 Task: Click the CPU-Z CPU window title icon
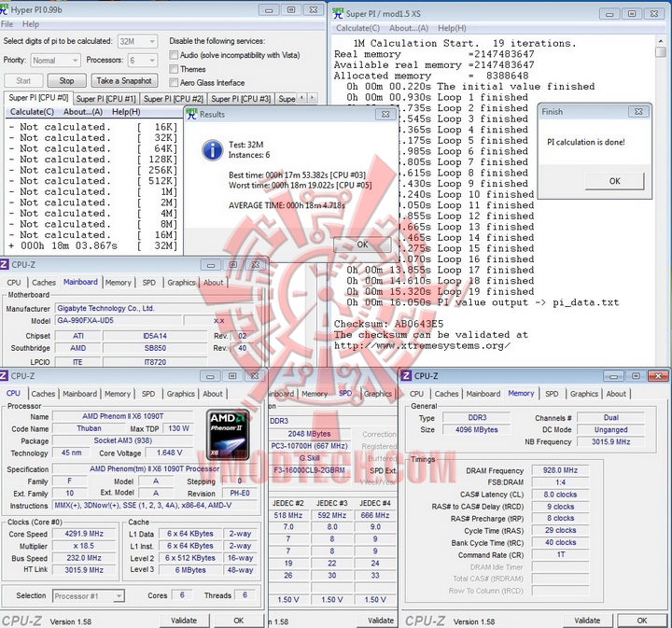(x=4, y=376)
